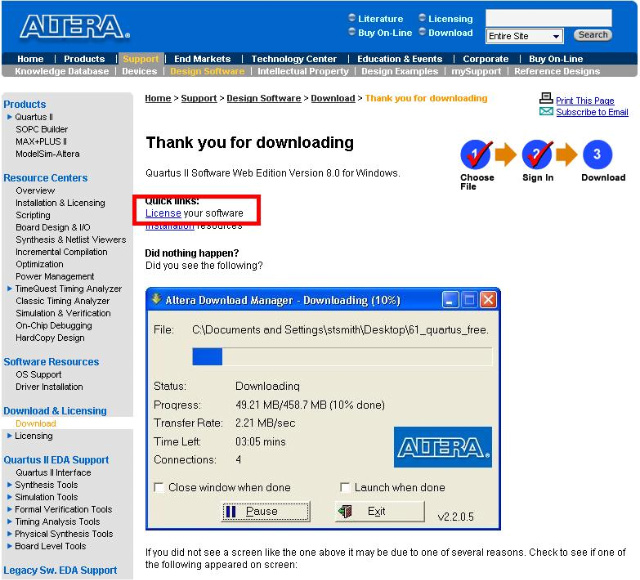Open Legacy Sw. EDA Support heading

(x=60, y=570)
